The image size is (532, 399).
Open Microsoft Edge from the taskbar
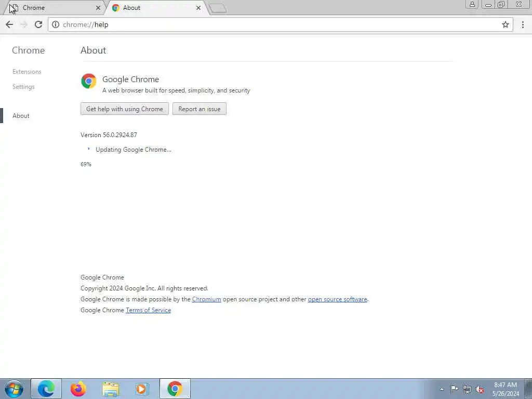point(46,389)
